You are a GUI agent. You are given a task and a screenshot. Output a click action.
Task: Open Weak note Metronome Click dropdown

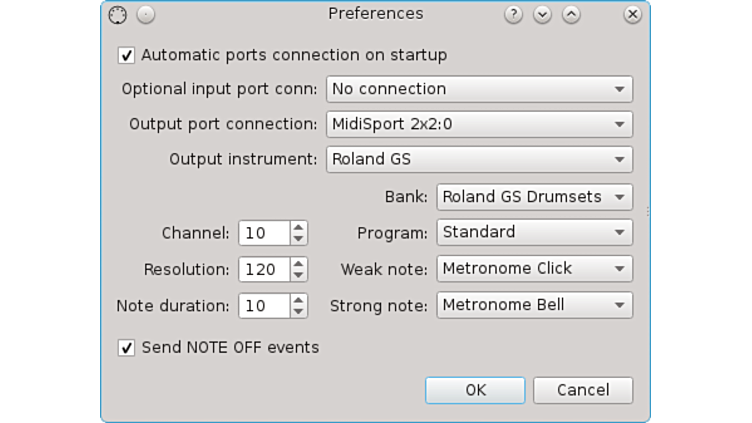(534, 269)
